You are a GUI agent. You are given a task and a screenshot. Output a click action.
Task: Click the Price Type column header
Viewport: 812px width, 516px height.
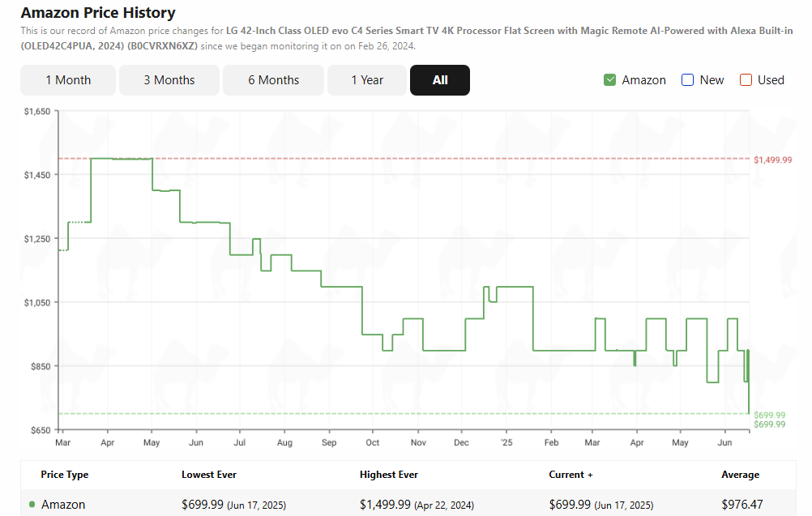tap(65, 475)
